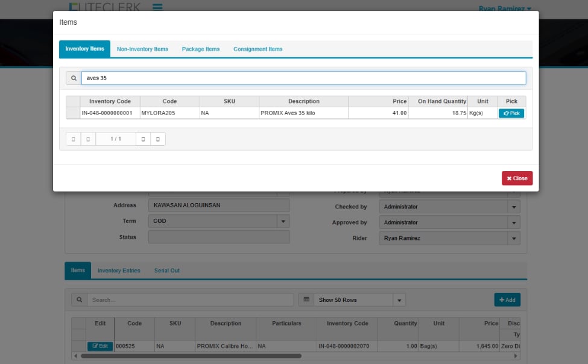Click the search icon beside lower Search box

(x=80, y=300)
